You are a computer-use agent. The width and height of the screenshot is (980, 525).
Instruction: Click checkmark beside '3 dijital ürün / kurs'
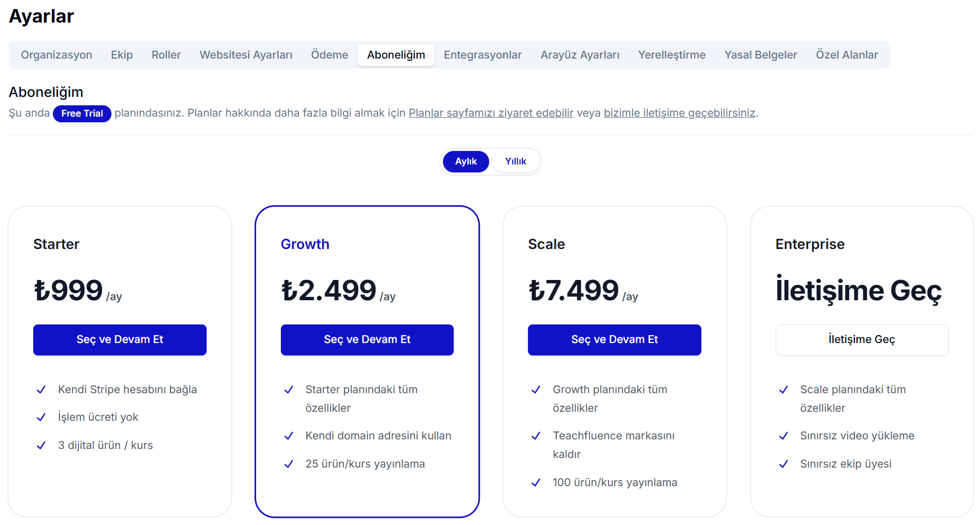click(x=41, y=446)
